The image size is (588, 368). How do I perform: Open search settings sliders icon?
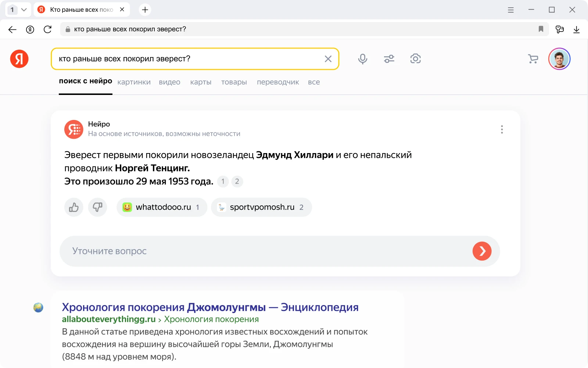tap(389, 59)
